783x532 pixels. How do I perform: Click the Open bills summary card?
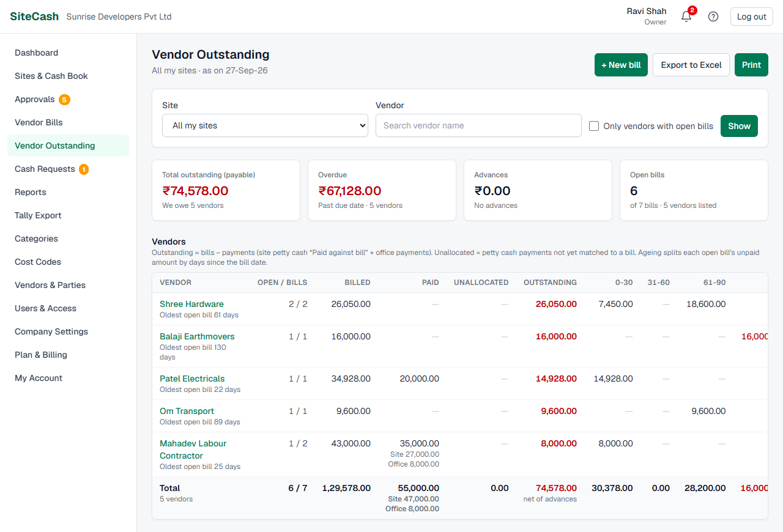pyautogui.click(x=694, y=190)
